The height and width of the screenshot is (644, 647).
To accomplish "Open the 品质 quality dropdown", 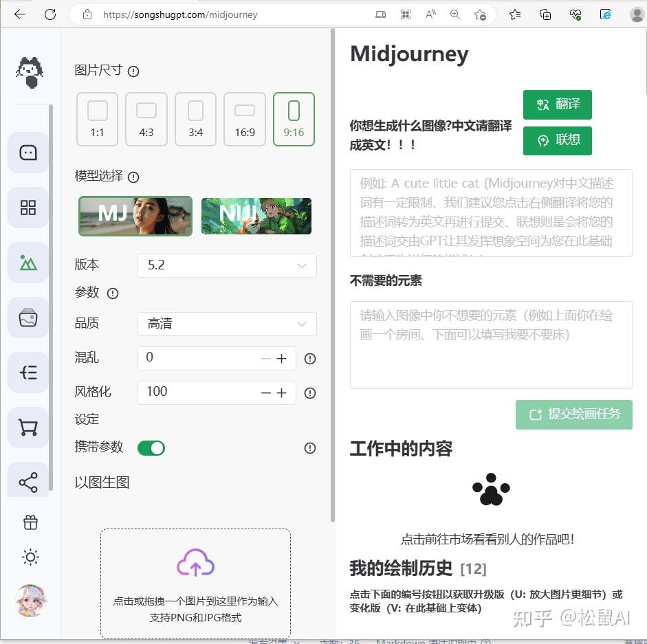I will 227,324.
